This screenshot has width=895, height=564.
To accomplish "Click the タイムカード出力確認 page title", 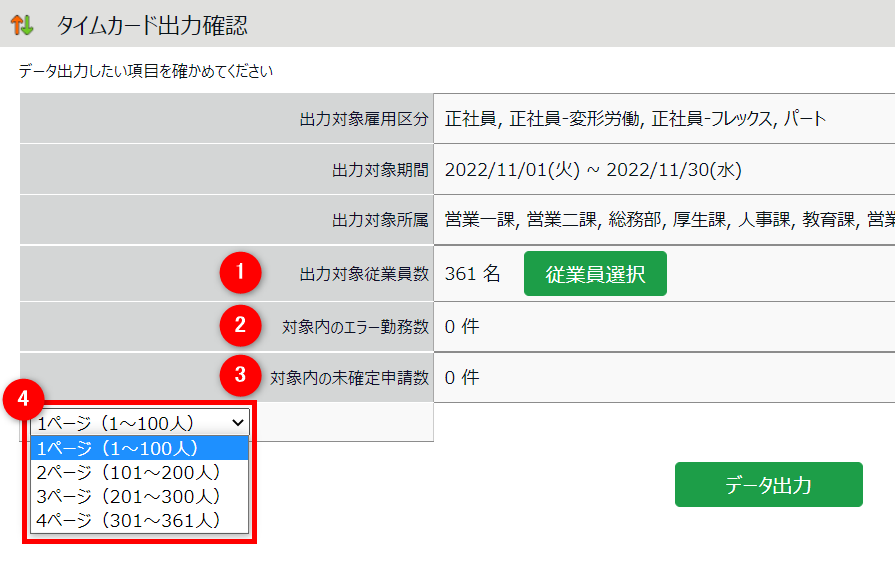I will point(152,25).
